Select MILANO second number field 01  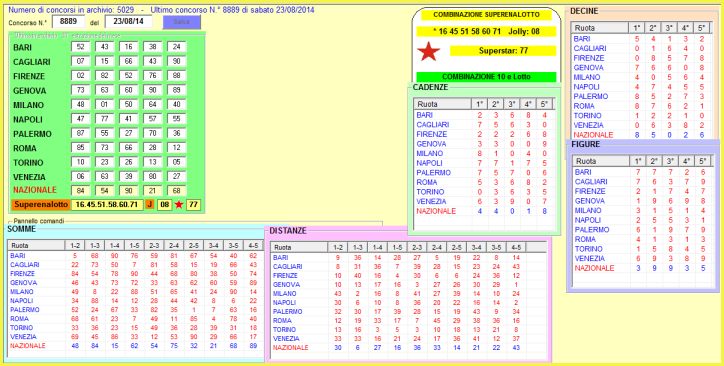[105, 105]
